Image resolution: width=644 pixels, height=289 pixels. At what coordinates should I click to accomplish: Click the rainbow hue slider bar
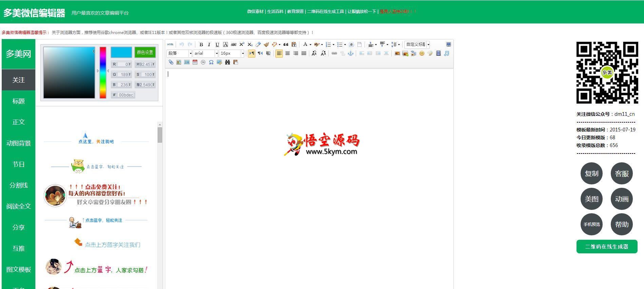pos(103,73)
